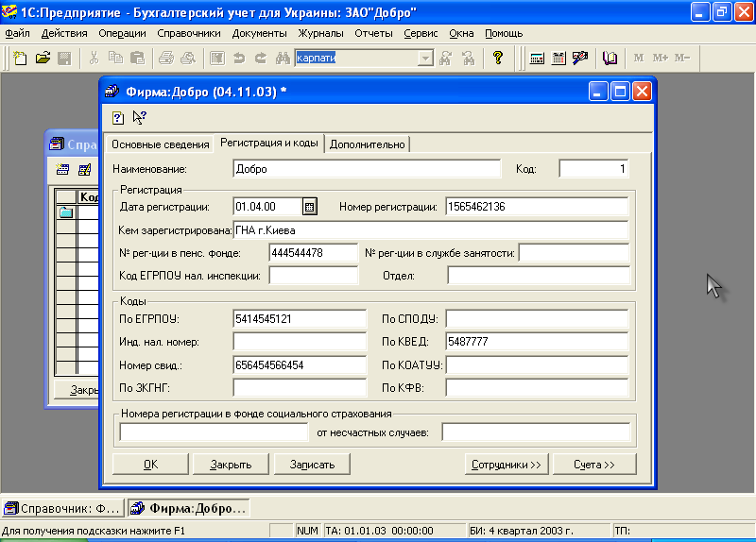Viewport: 756px width, 542px height.
Task: Select Фирма:Добро... window in the bottom bar
Action: click(x=189, y=508)
